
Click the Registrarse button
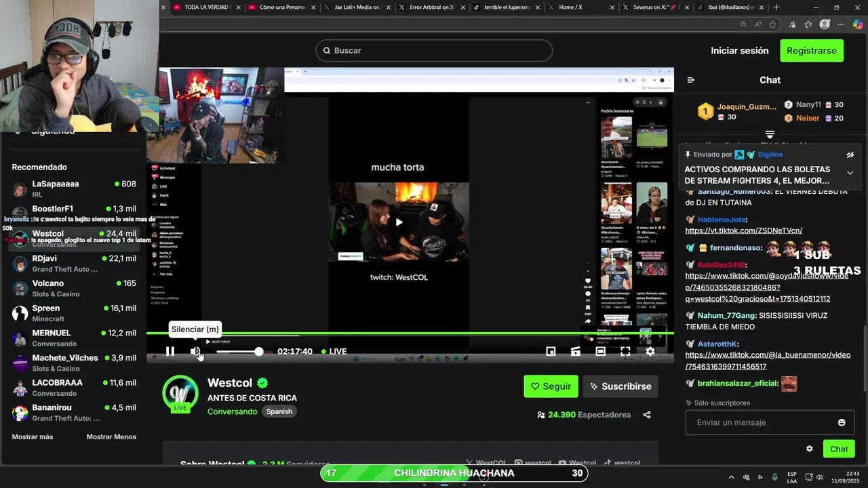click(x=812, y=51)
